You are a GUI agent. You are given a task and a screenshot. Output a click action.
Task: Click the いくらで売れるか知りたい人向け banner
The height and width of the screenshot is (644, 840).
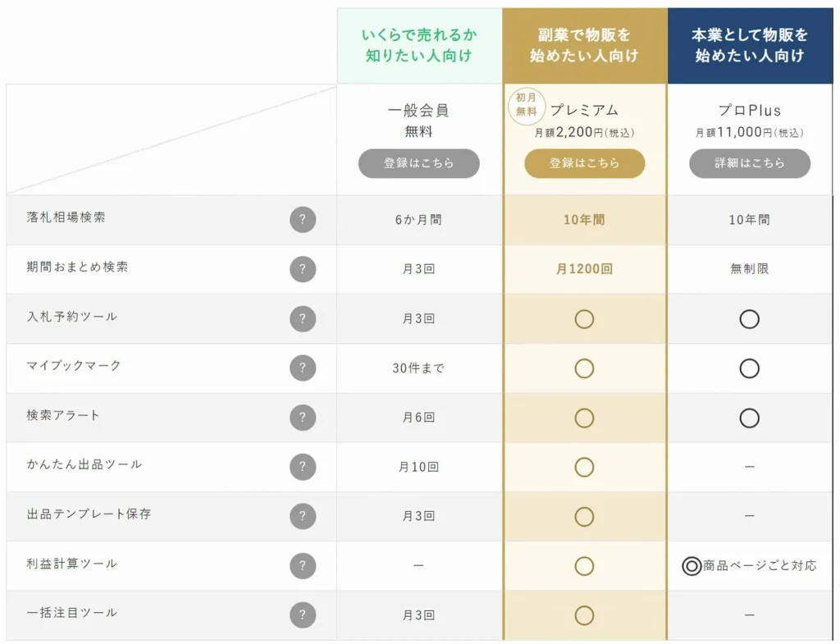pyautogui.click(x=419, y=45)
